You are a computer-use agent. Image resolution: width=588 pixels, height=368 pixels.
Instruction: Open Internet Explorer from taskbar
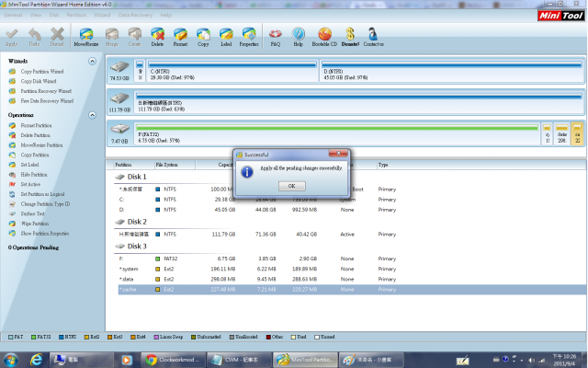[36, 360]
